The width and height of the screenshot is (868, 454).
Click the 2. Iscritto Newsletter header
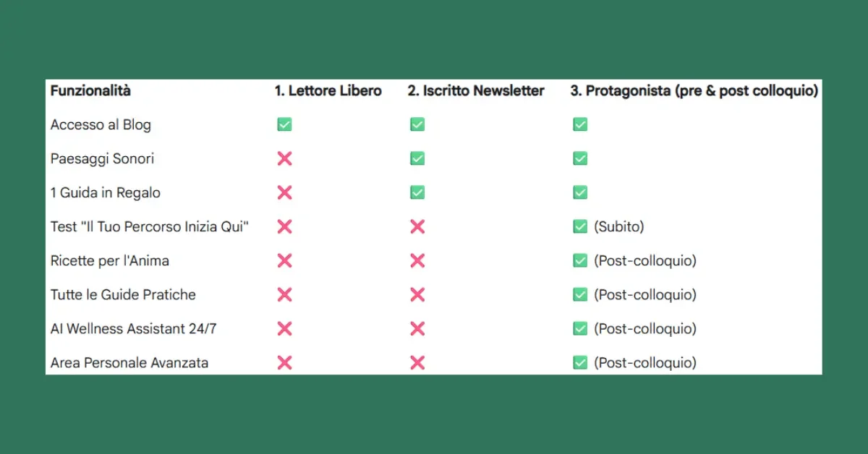475,91
